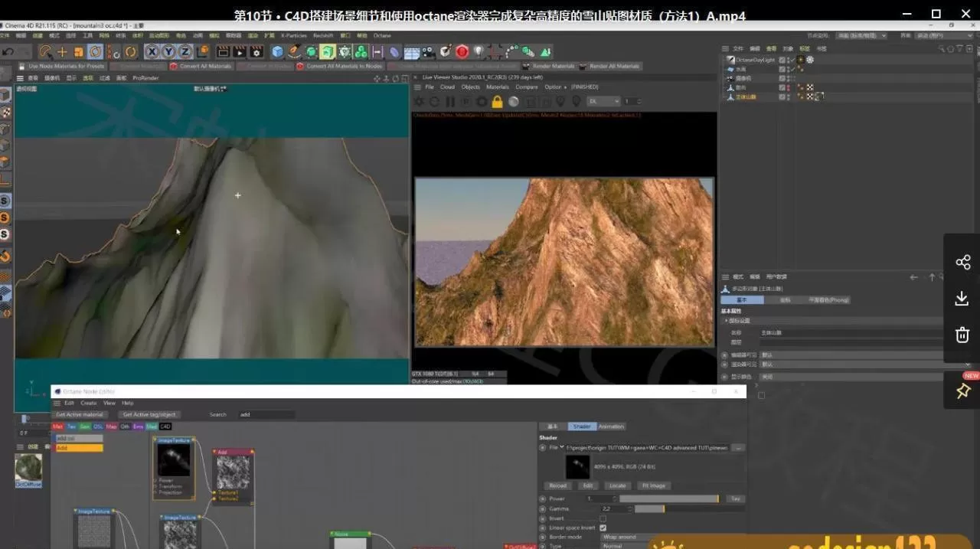Viewport: 980px width, 549px height.
Task: Click the Undo arrow in the toolbar
Action: (8, 52)
